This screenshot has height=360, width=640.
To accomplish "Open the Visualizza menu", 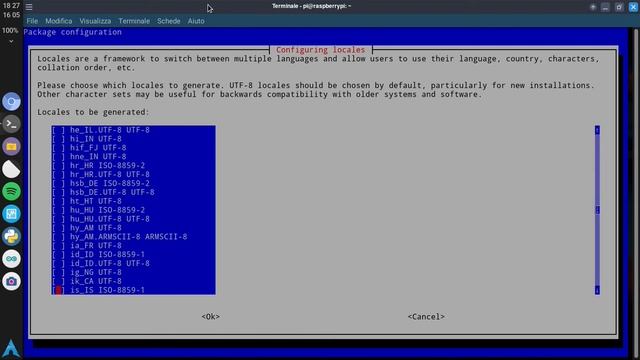I will point(95,21).
